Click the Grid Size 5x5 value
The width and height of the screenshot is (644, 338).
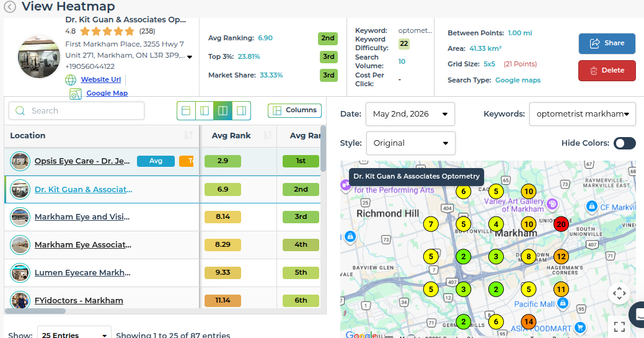click(x=489, y=64)
